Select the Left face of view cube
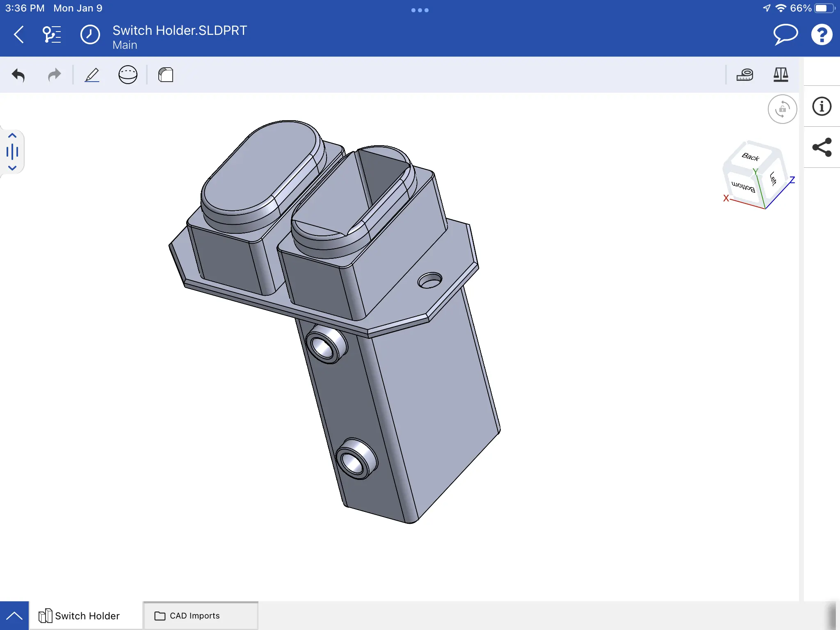 point(774,178)
